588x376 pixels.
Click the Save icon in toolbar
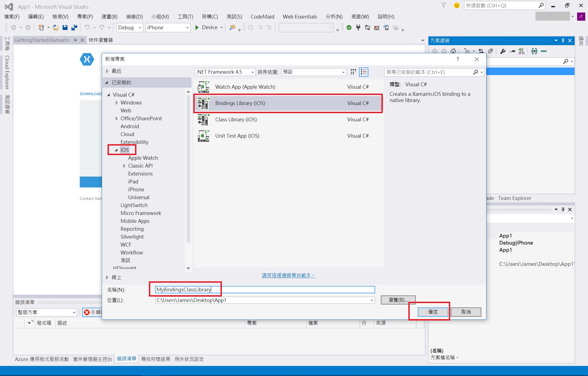[65, 27]
